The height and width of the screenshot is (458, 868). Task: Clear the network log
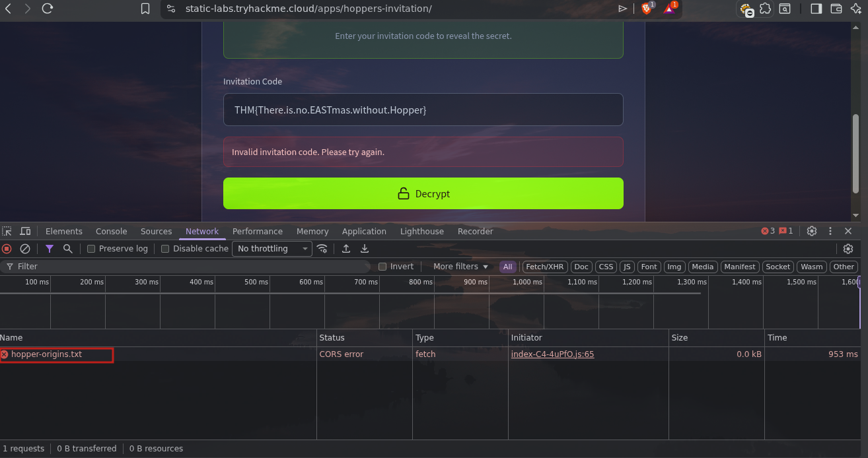(x=25, y=249)
